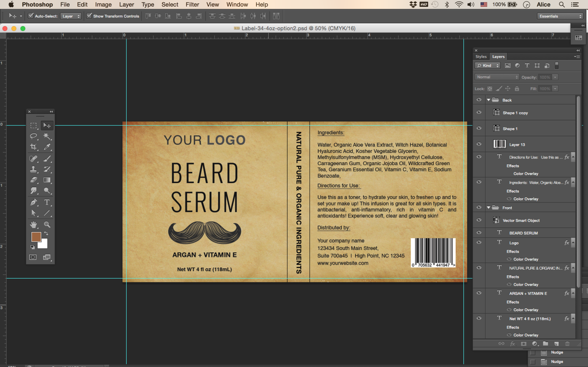The width and height of the screenshot is (588, 367).
Task: Select the Magic Wand tool
Action: pos(47,136)
